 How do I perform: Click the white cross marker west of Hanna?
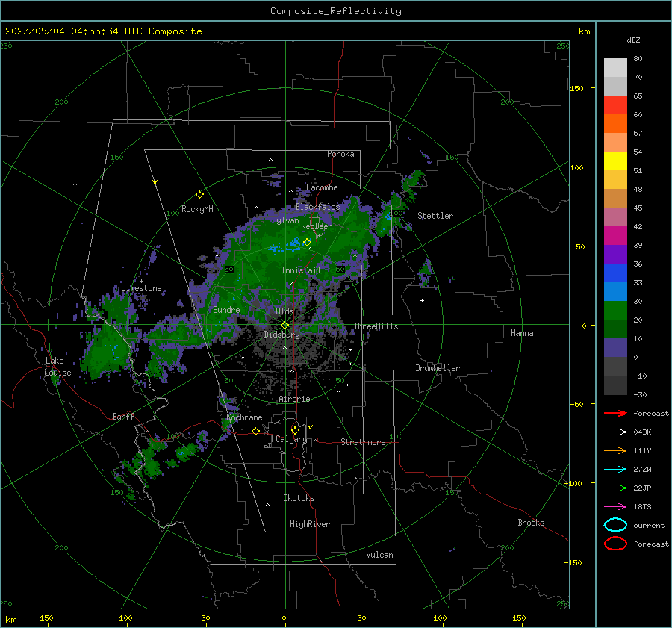click(x=422, y=300)
